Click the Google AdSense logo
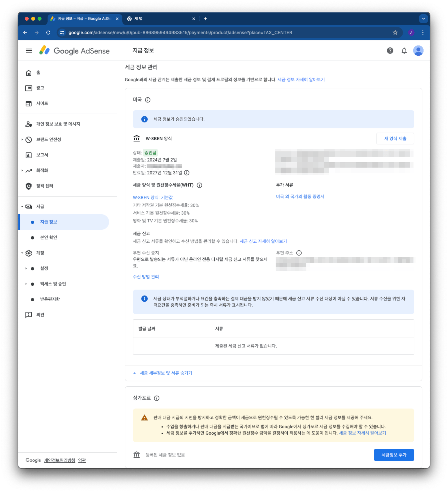The height and width of the screenshot is (492, 448). (x=74, y=50)
